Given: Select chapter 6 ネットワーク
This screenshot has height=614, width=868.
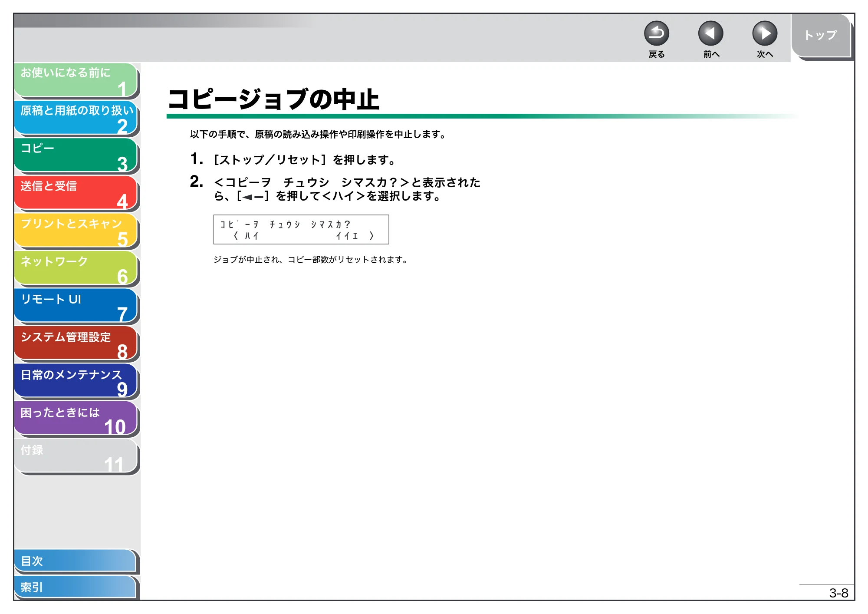Looking at the screenshot, I should click(76, 268).
